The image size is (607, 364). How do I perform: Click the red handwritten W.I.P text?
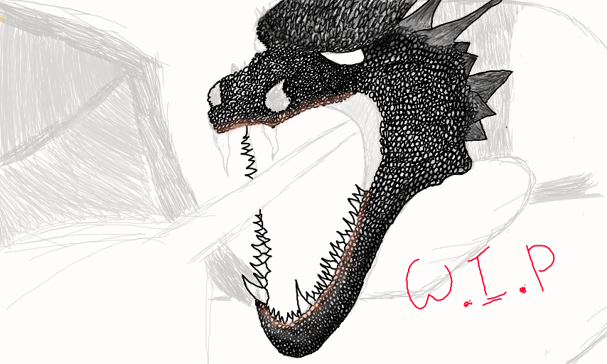pos(480,276)
